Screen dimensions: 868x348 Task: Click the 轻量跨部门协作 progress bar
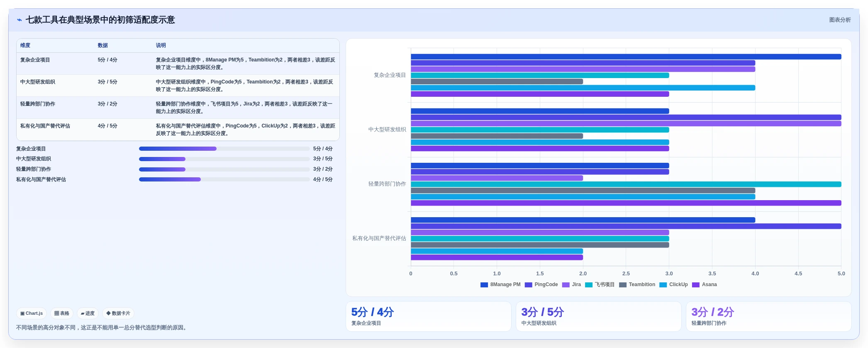click(224, 169)
